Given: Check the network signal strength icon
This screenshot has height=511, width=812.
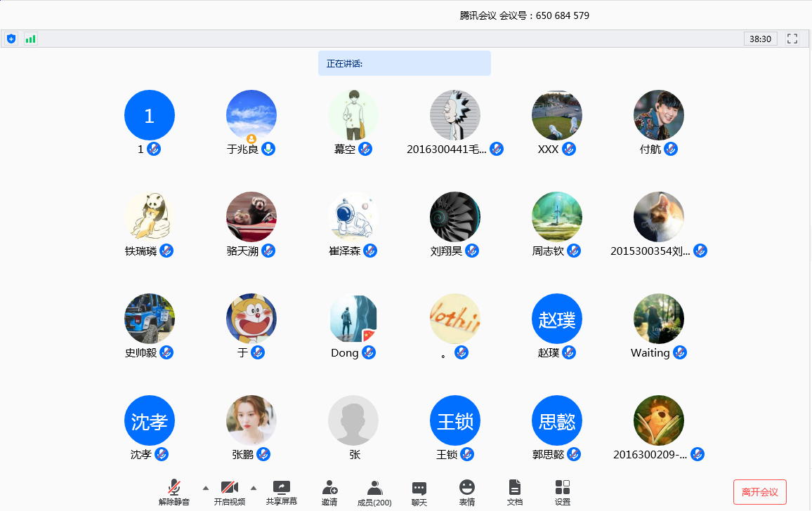Looking at the screenshot, I should 30,39.
